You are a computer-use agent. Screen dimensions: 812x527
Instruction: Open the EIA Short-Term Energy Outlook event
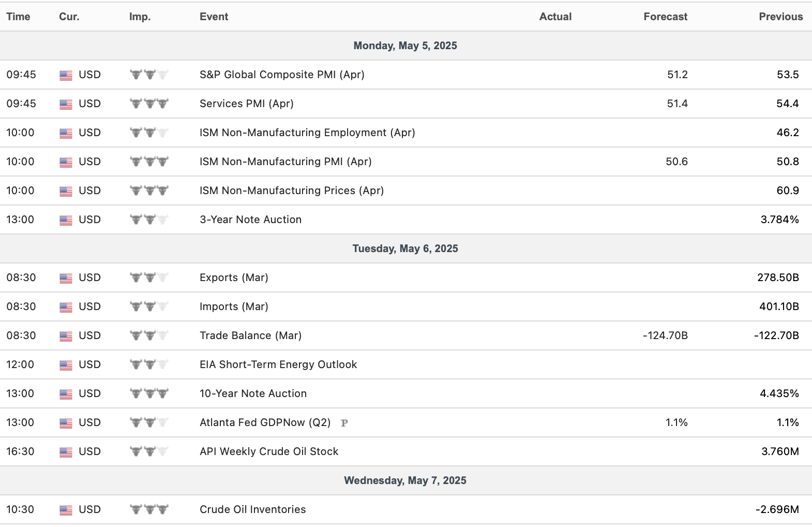278,364
